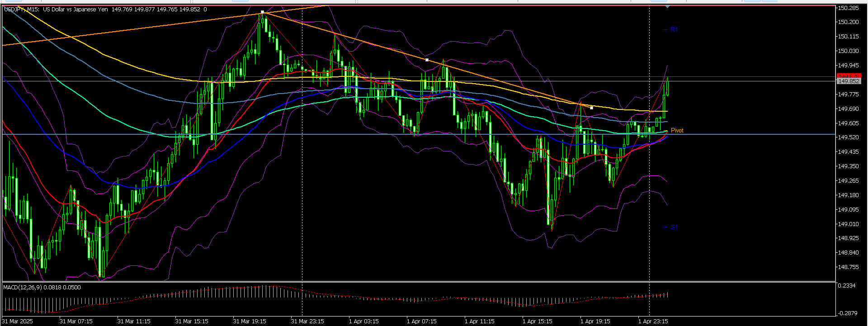Image resolution: width=868 pixels, height=326 pixels.
Task: Click the orange Pivot level label
Action: pos(677,131)
